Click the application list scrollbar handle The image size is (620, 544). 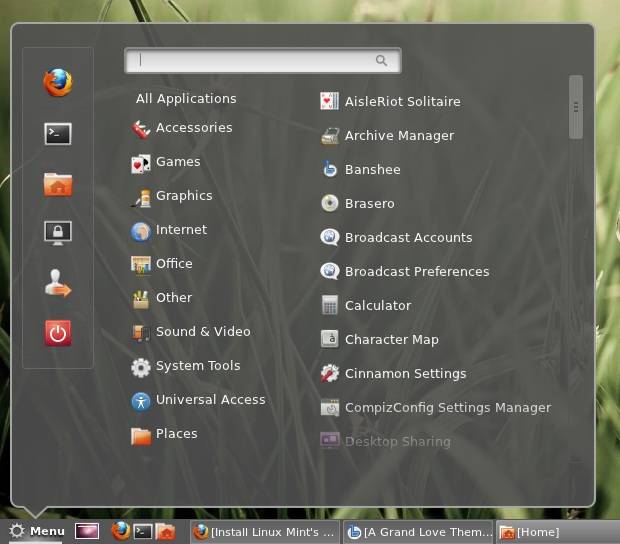[575, 107]
